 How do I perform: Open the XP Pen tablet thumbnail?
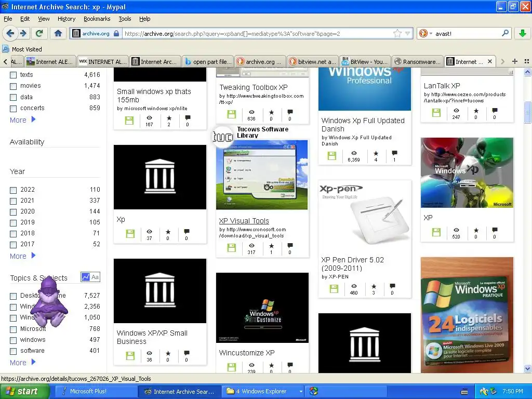365,215
